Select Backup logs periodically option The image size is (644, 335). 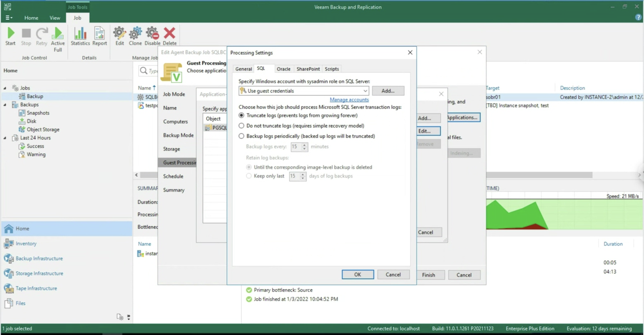(x=241, y=136)
